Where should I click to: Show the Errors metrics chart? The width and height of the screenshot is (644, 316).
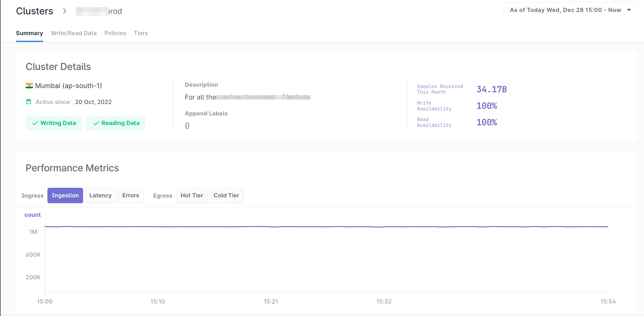131,196
